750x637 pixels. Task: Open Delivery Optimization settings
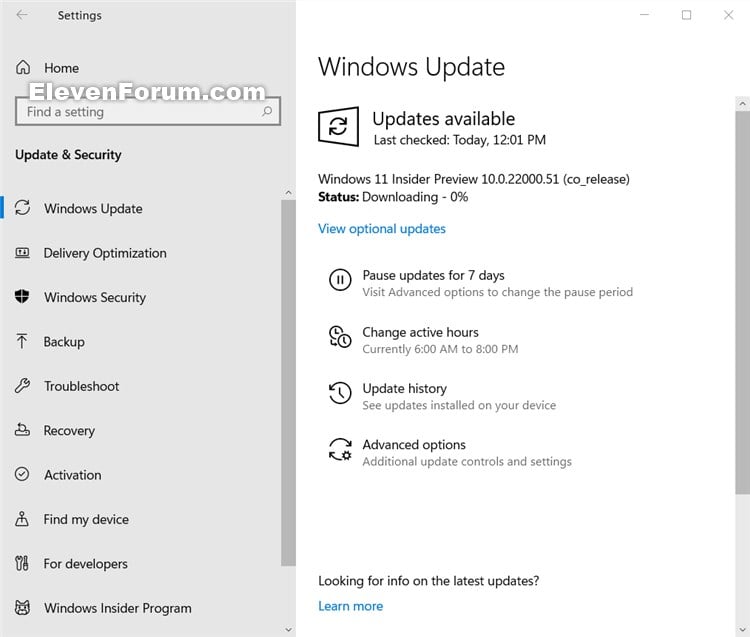click(105, 253)
